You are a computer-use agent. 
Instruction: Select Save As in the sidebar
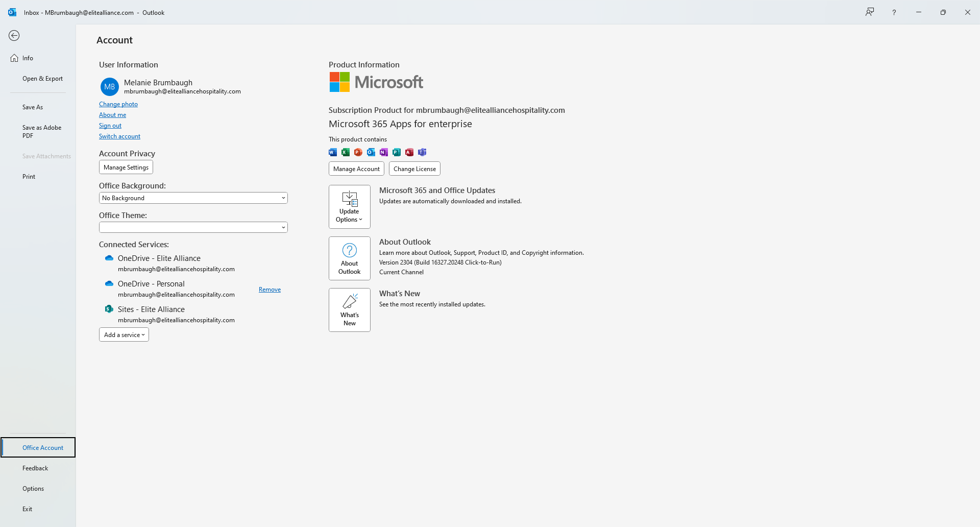33,107
